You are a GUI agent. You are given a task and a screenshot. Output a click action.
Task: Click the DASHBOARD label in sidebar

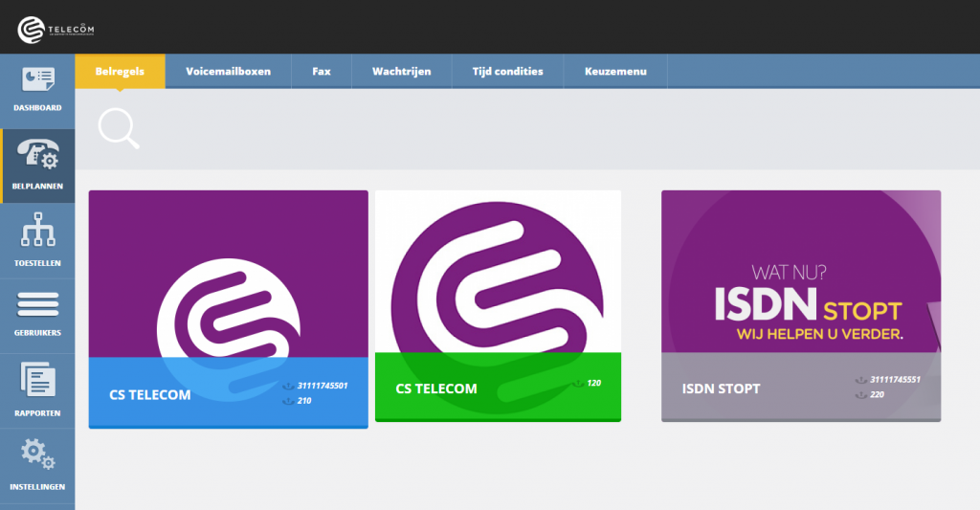37,108
